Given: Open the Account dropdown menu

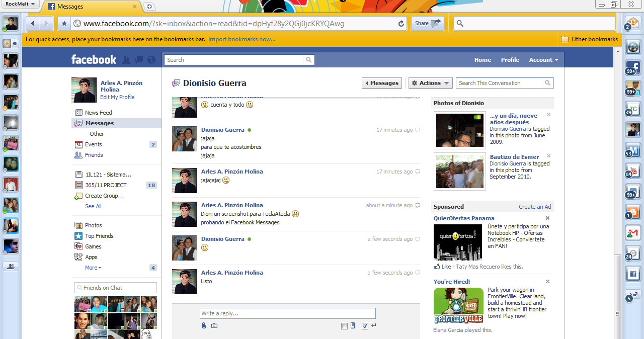Looking at the screenshot, I should [x=543, y=60].
